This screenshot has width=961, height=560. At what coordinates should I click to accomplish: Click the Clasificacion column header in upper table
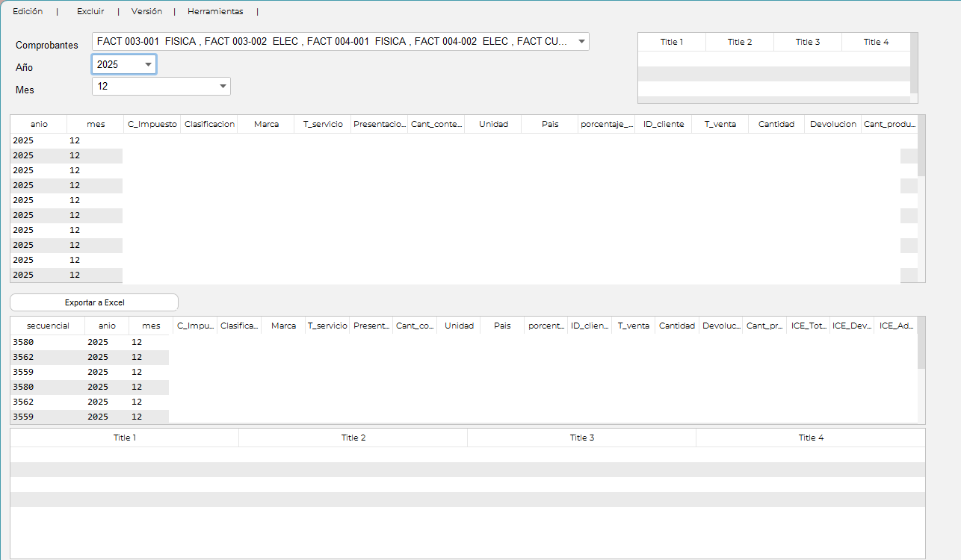[x=209, y=125]
